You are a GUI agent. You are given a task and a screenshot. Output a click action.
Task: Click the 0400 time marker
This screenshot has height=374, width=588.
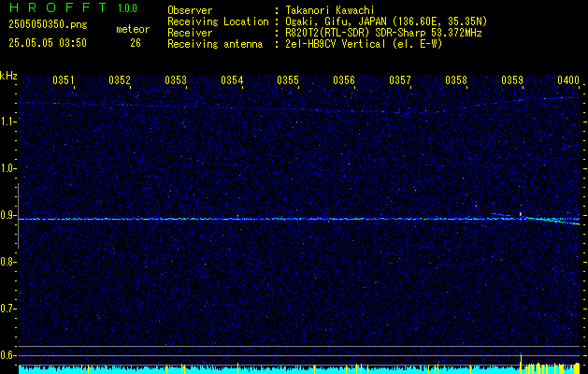pyautogui.click(x=568, y=80)
